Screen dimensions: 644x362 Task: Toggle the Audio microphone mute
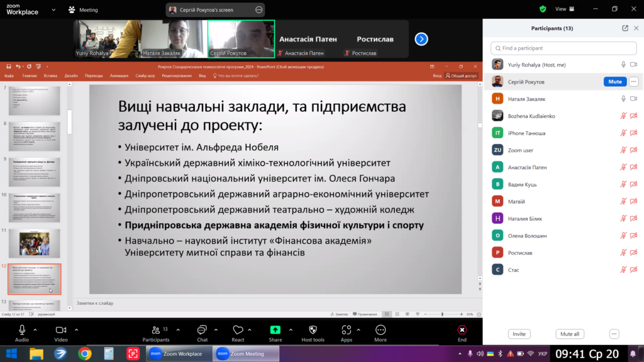coord(22,330)
